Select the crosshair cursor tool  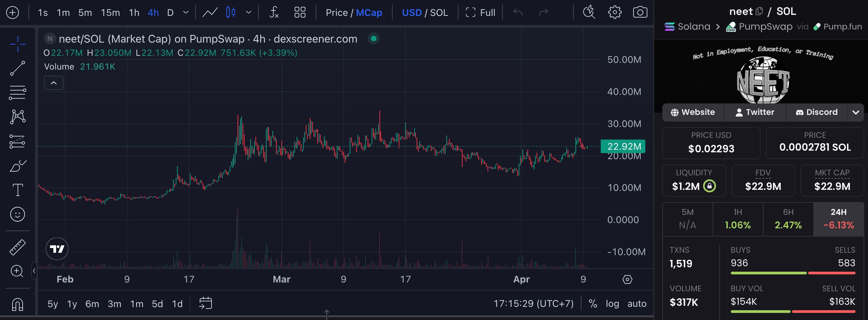coord(18,44)
